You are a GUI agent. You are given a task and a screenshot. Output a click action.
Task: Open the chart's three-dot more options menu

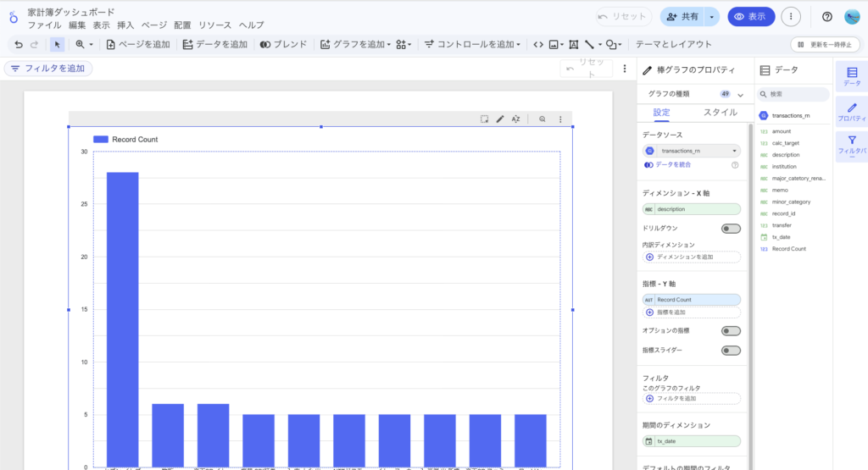pos(560,119)
